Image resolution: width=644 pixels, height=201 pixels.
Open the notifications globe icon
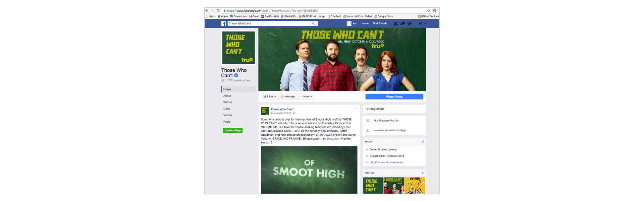(x=409, y=23)
